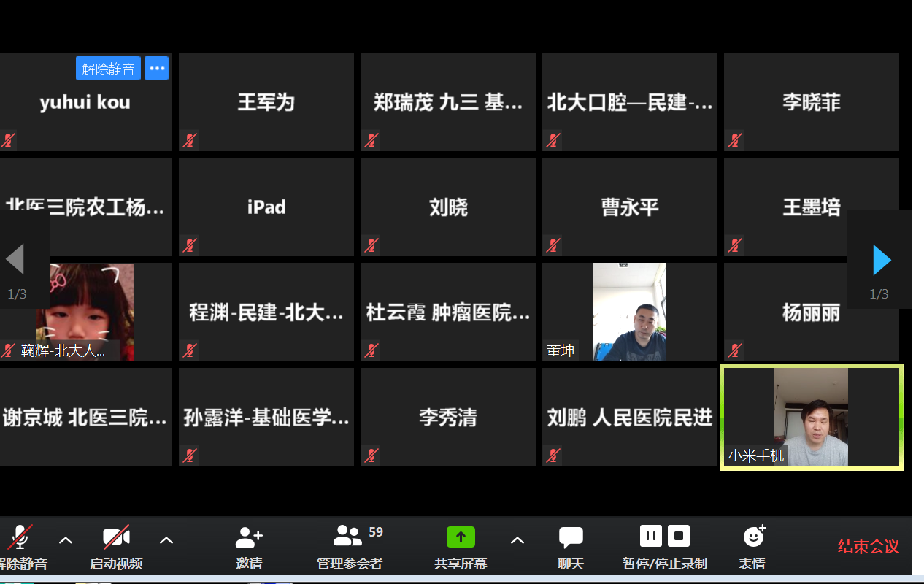Open the Chat (聊天) bubble icon
The width and height of the screenshot is (924, 584).
(x=571, y=538)
